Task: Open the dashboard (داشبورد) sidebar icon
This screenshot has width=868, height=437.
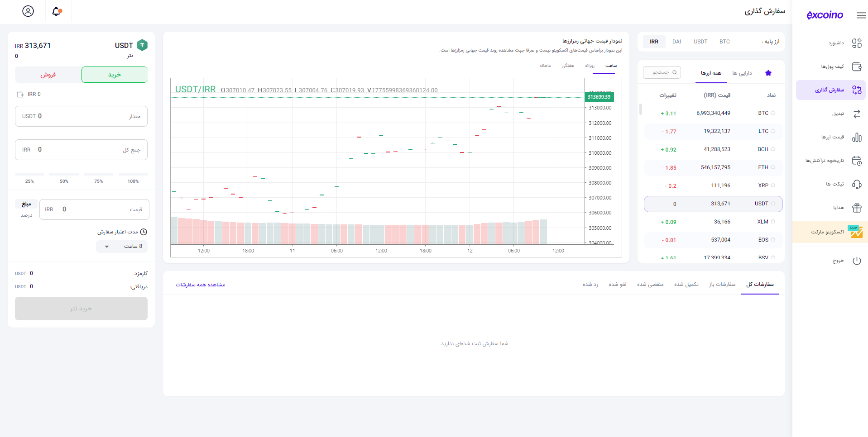Action: point(857,43)
